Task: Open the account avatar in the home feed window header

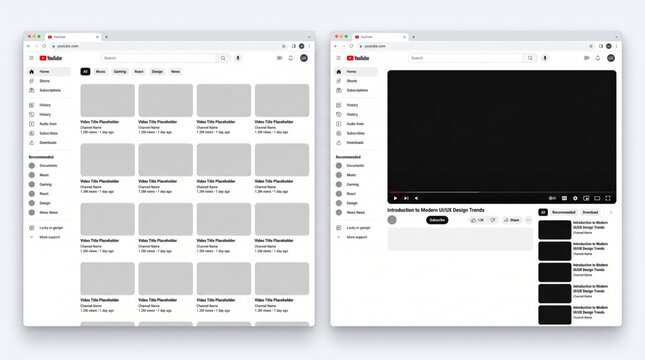Action: [x=304, y=58]
